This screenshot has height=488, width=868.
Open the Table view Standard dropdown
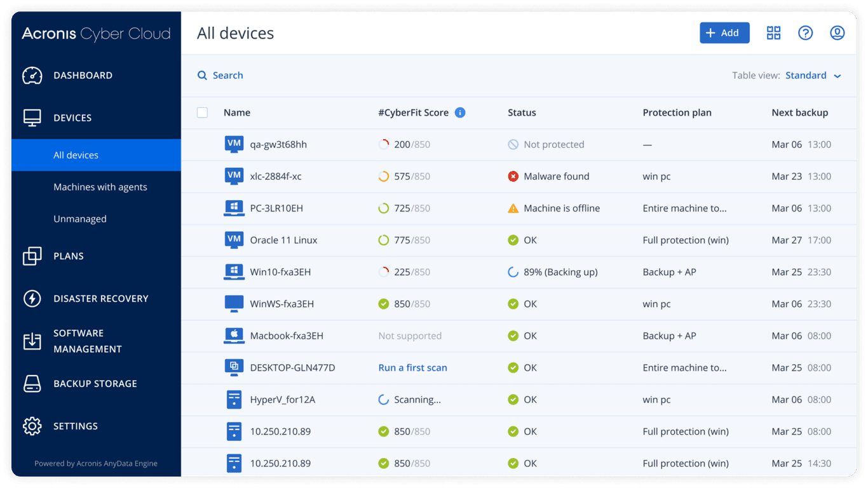[813, 76]
